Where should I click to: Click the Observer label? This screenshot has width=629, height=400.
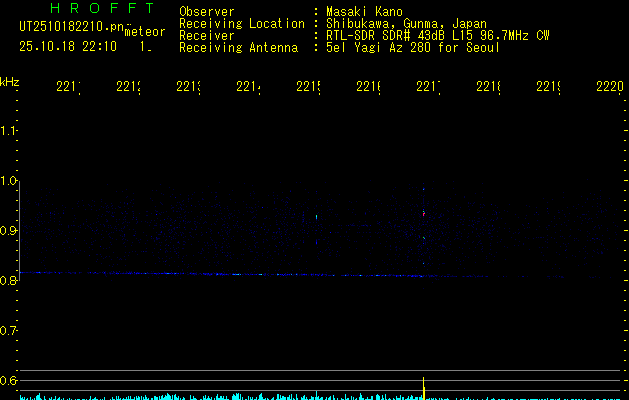tap(207, 12)
